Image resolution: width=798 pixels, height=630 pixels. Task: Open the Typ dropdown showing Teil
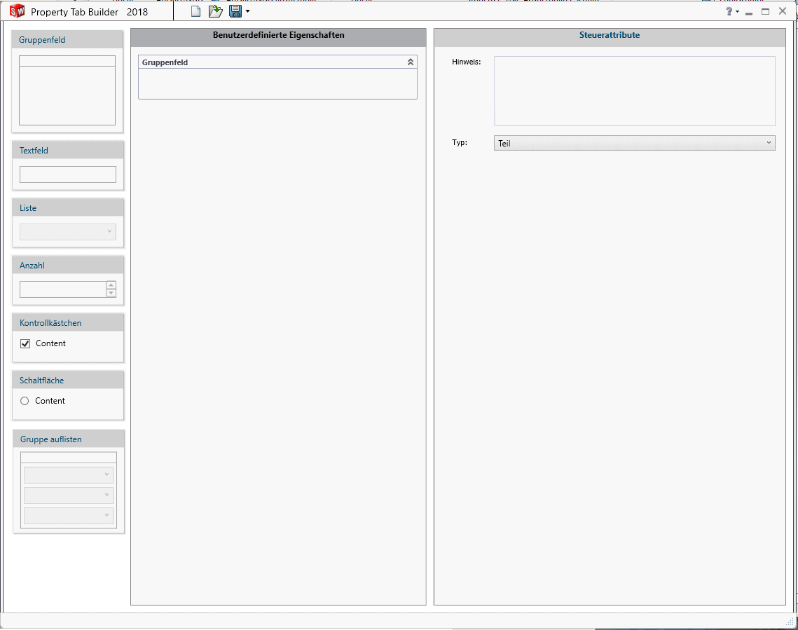click(634, 143)
